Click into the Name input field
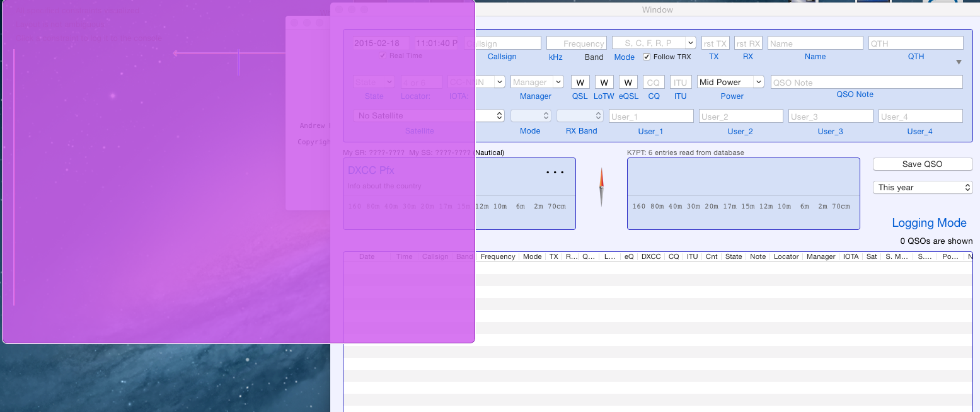This screenshot has width=980, height=412. pos(814,43)
